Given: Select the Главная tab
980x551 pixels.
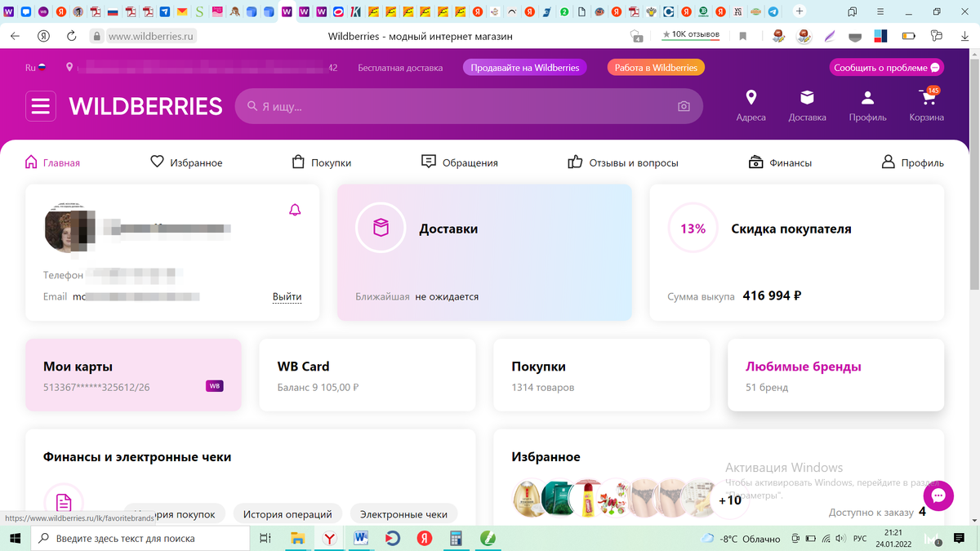Looking at the screenshot, I should pyautogui.click(x=52, y=162).
